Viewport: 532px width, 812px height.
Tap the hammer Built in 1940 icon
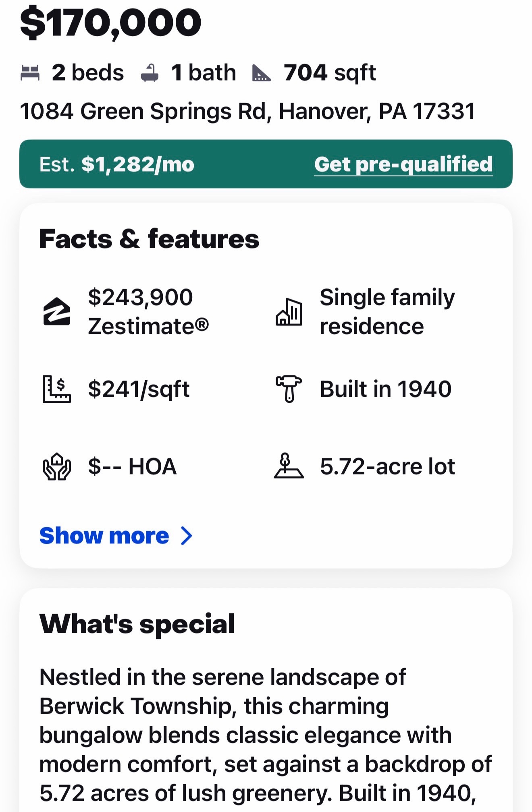tap(289, 389)
